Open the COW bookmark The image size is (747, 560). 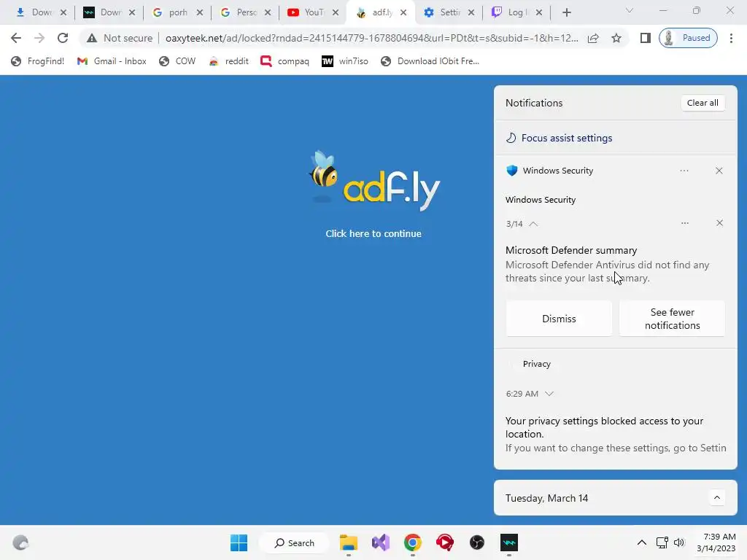(178, 61)
